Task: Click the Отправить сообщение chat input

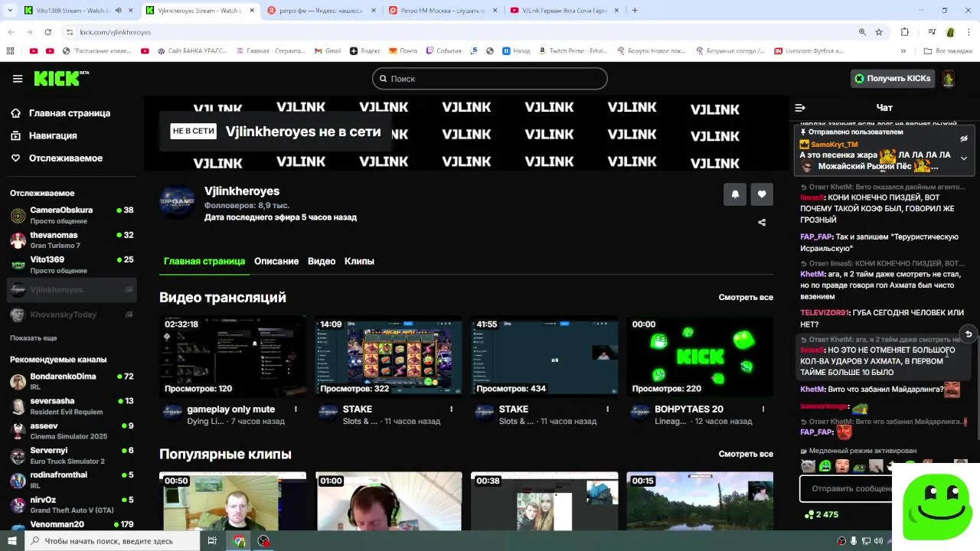Action: [x=847, y=488]
